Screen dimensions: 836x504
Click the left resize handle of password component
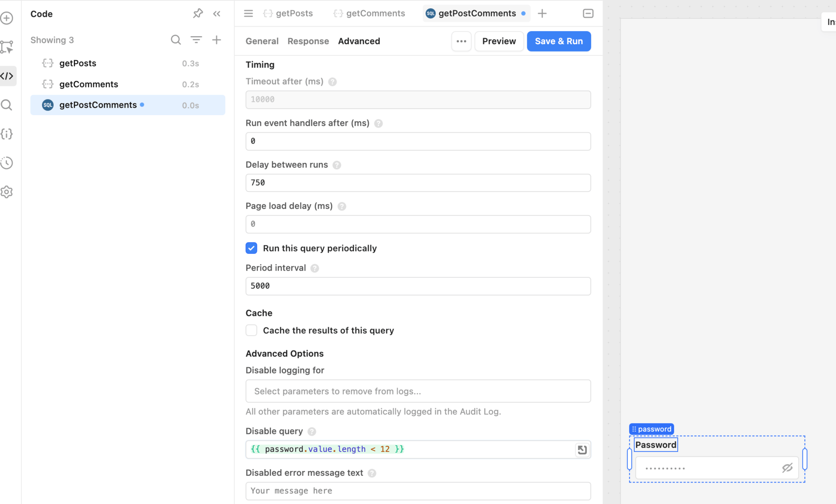629,459
